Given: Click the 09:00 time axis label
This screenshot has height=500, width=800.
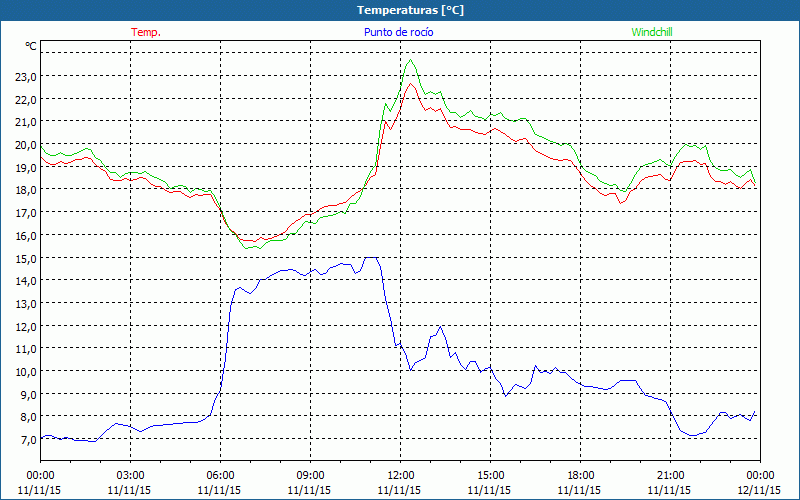Looking at the screenshot, I should pos(310,476).
